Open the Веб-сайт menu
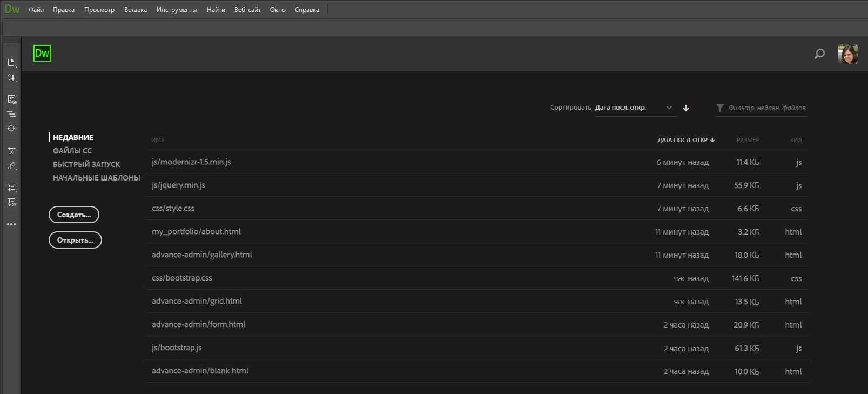The height and width of the screenshot is (394, 868). click(247, 10)
